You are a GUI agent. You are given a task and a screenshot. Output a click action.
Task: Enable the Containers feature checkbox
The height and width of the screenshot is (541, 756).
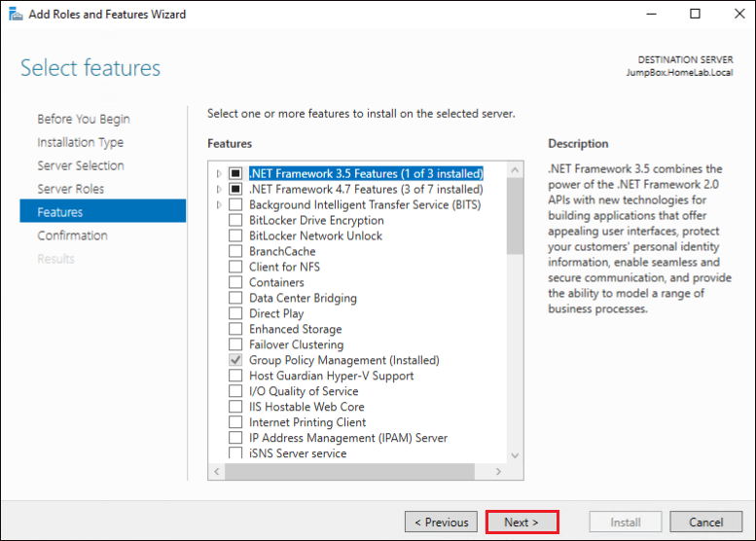click(235, 282)
